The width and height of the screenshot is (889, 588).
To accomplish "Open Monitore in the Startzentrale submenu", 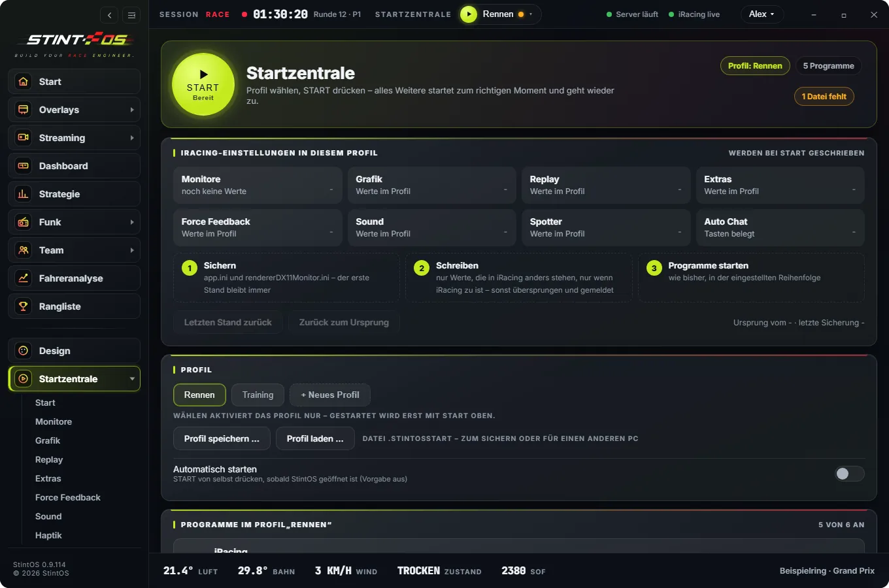I will (54, 422).
